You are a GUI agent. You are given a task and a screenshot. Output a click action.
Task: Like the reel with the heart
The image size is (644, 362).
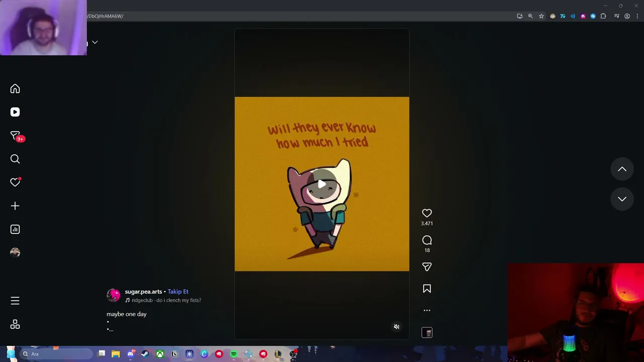tap(427, 213)
